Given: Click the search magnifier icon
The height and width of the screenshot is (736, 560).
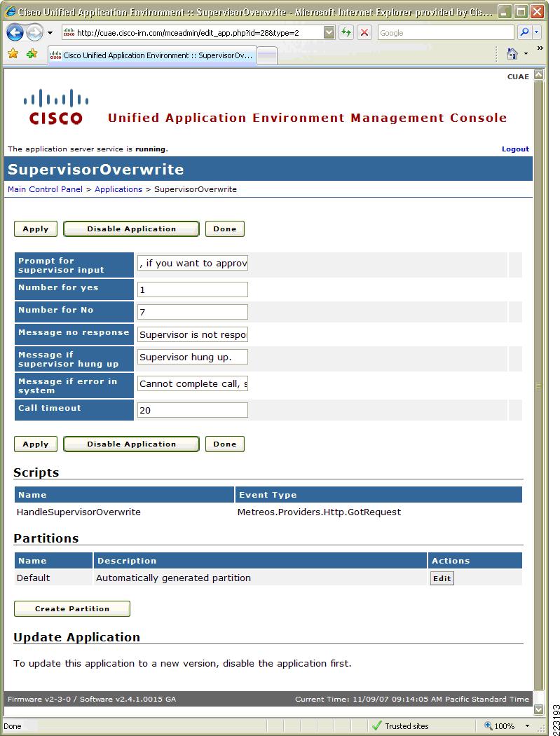Looking at the screenshot, I should point(524,32).
